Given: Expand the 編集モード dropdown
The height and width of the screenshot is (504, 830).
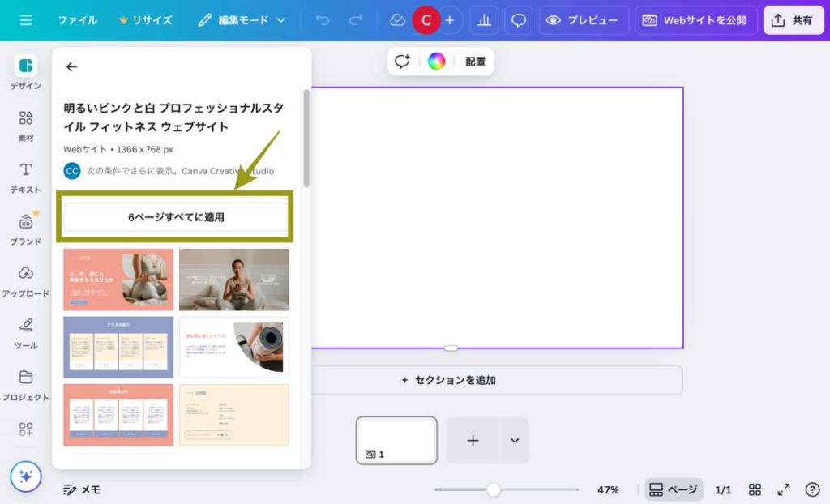Looking at the screenshot, I should [x=243, y=20].
